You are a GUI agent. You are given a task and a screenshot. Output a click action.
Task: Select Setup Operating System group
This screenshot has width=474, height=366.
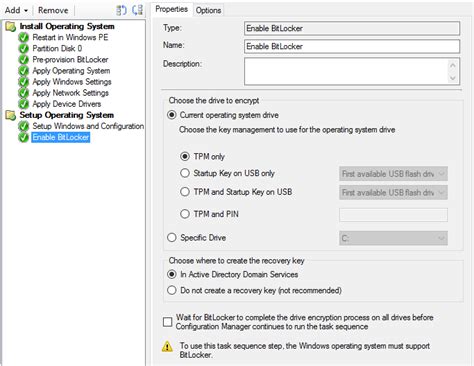[67, 115]
